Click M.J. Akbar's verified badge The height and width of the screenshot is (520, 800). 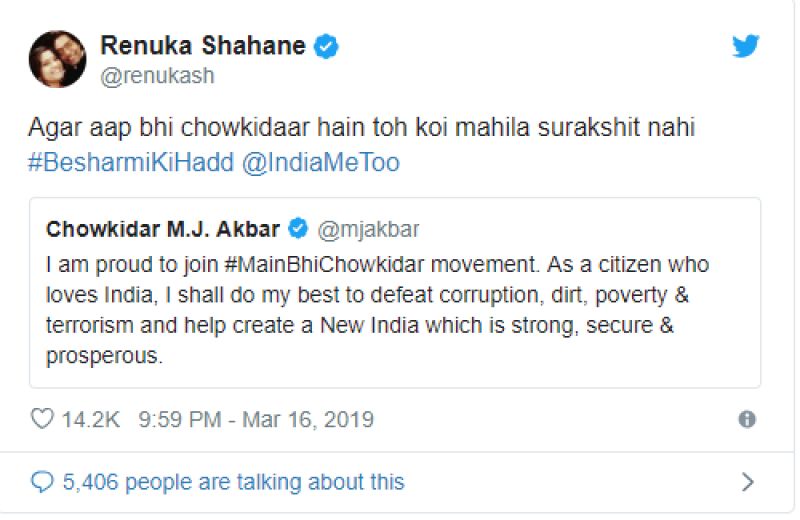(297, 229)
